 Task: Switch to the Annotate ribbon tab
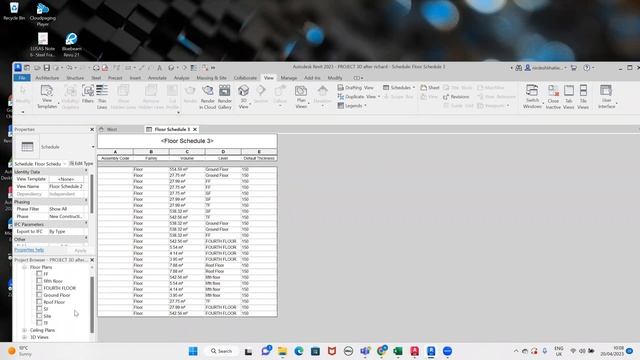[x=157, y=78]
